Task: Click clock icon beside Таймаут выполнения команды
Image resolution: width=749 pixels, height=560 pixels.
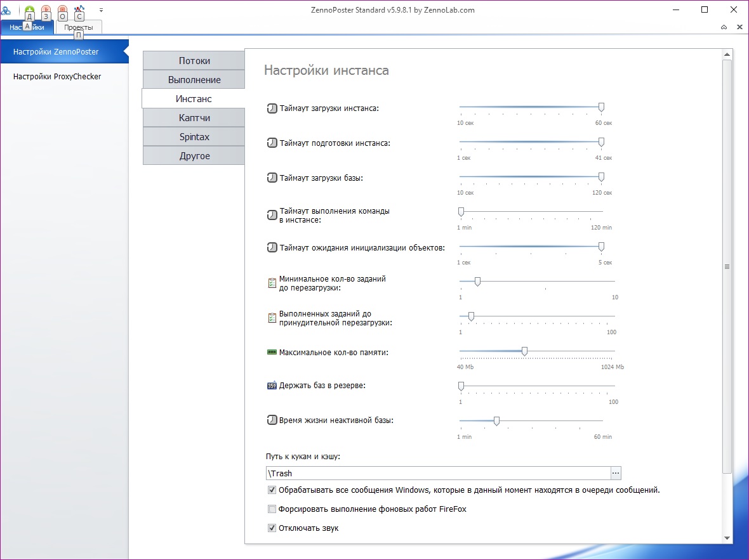Action: 272,215
